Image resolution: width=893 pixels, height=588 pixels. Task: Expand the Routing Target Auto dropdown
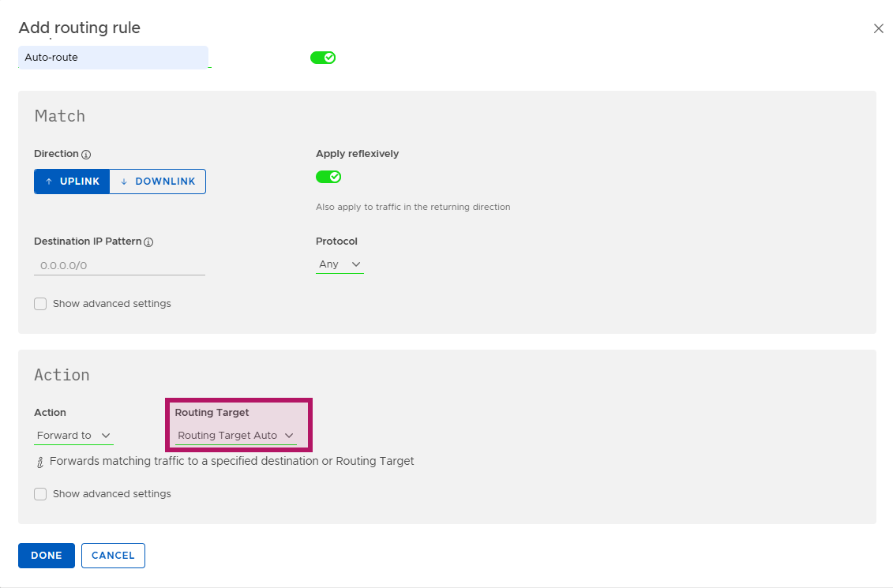(x=236, y=436)
